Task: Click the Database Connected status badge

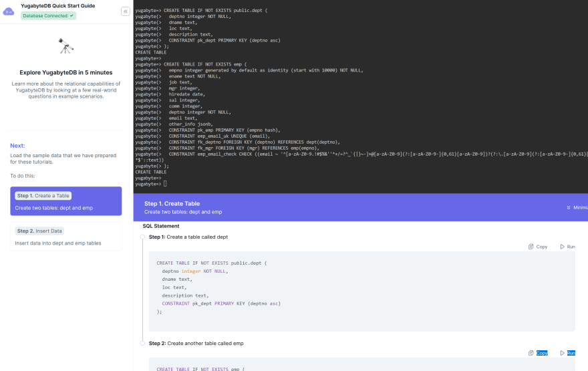Action: (x=48, y=16)
